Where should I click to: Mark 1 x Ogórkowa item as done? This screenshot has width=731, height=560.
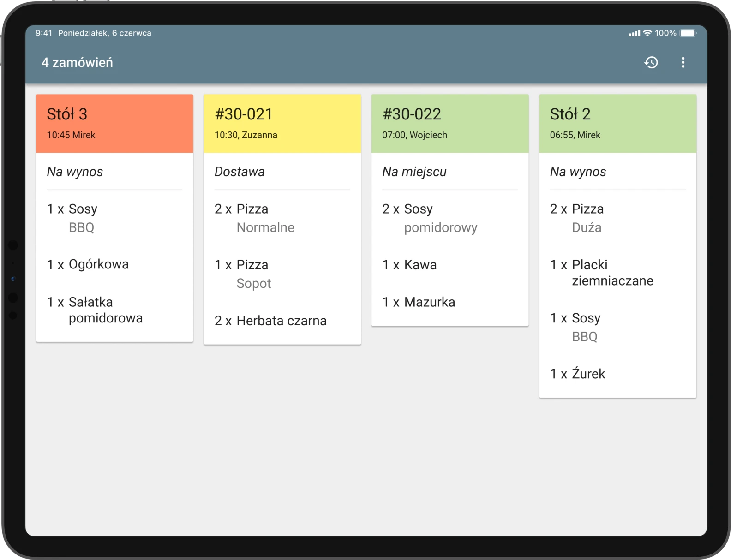pyautogui.click(x=88, y=264)
